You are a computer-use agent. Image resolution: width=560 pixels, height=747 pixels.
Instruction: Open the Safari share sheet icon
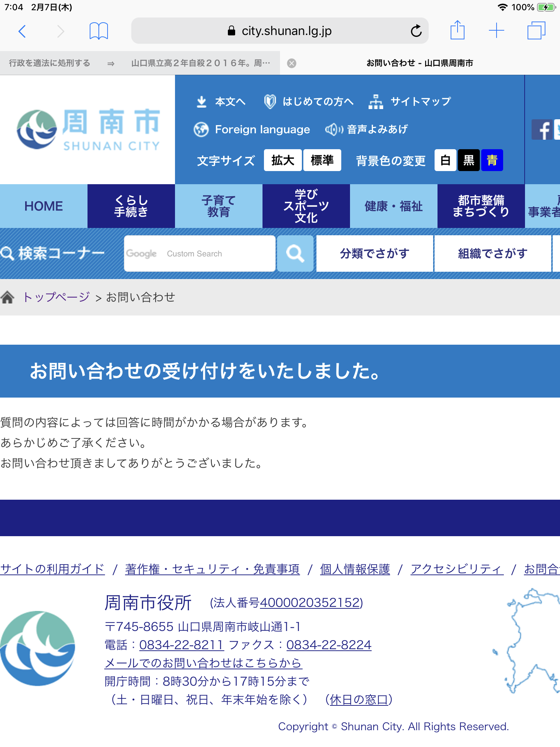(x=457, y=30)
